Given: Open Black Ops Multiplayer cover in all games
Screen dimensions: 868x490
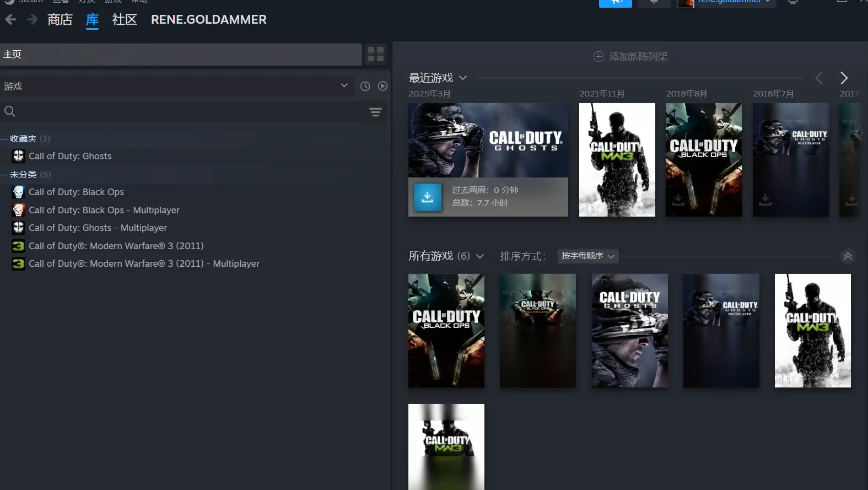Looking at the screenshot, I should click(538, 331).
